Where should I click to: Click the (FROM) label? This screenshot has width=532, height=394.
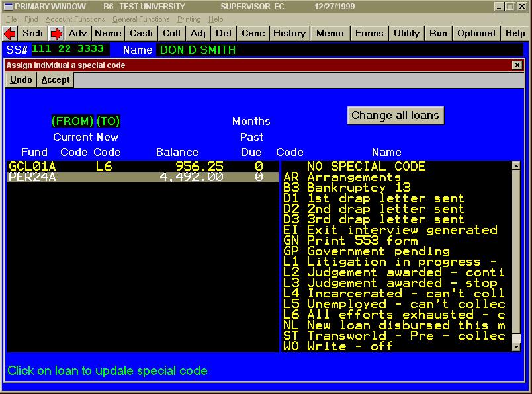pos(72,121)
